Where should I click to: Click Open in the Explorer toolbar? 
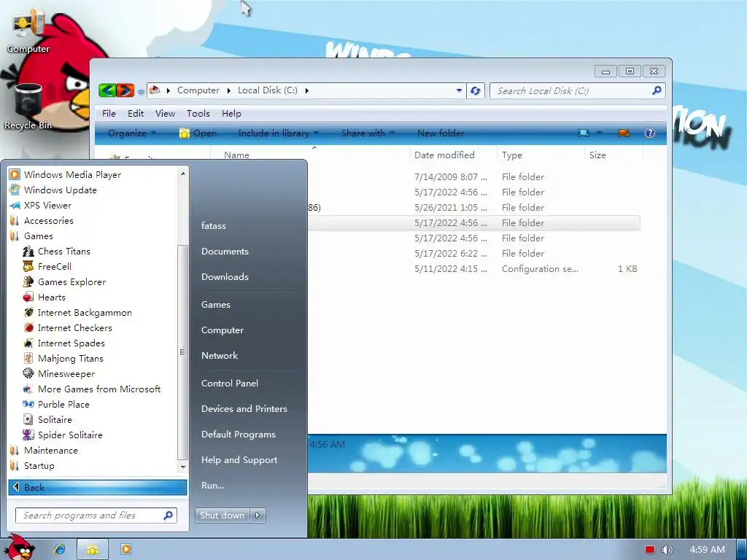coord(198,133)
